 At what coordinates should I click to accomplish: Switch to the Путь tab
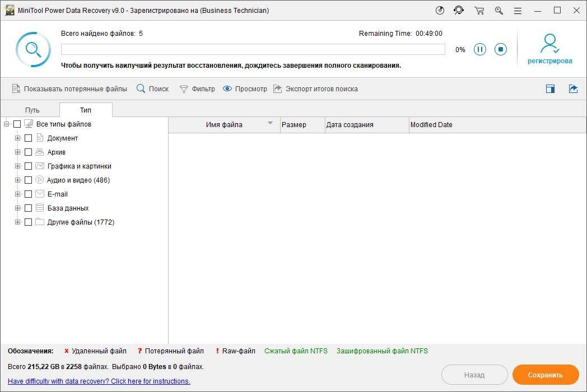click(x=32, y=110)
